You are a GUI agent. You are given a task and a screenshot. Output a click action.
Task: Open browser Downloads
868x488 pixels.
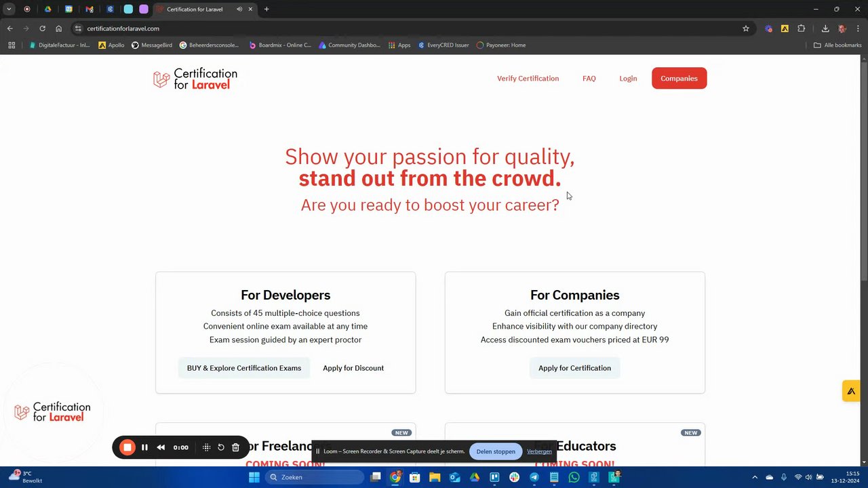click(x=825, y=28)
